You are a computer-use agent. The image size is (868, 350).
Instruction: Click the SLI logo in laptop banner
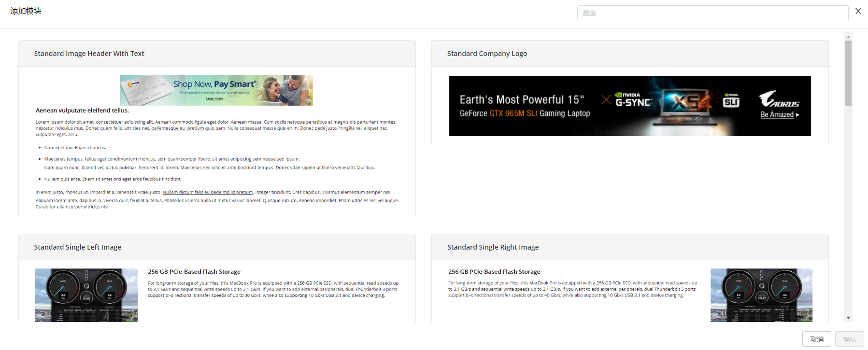(x=731, y=100)
